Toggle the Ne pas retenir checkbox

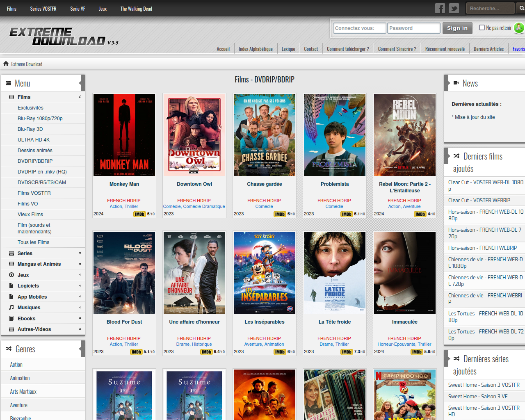(x=482, y=27)
